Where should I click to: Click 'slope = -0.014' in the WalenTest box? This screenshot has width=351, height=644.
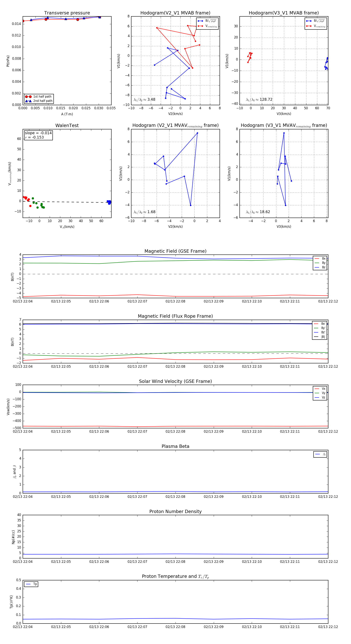tap(38, 133)
